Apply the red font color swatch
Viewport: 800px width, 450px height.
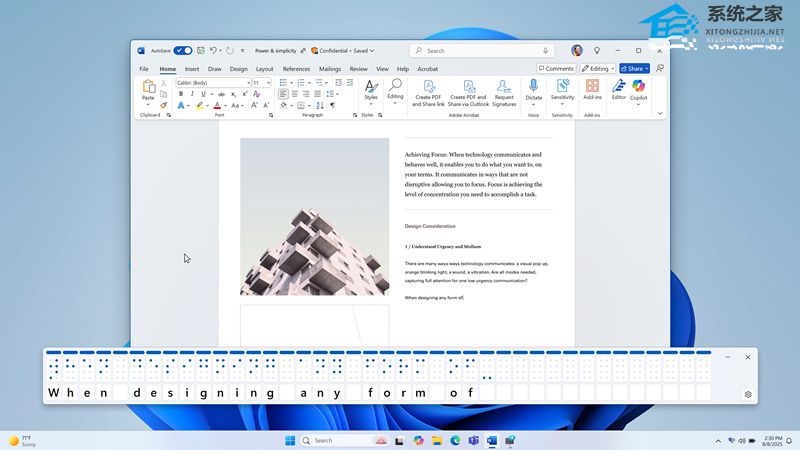[x=217, y=105]
